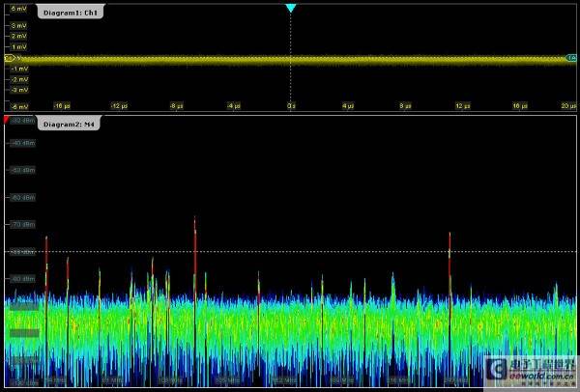The image size is (580, 392).
Task: Click the Ch1 ground level marker at left
Action: pyautogui.click(x=10, y=58)
